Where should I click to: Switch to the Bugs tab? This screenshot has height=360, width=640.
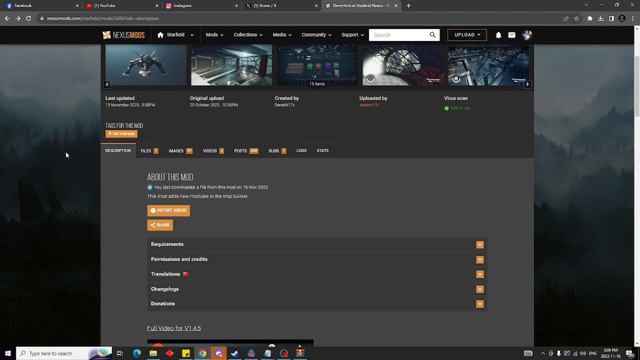(x=277, y=151)
